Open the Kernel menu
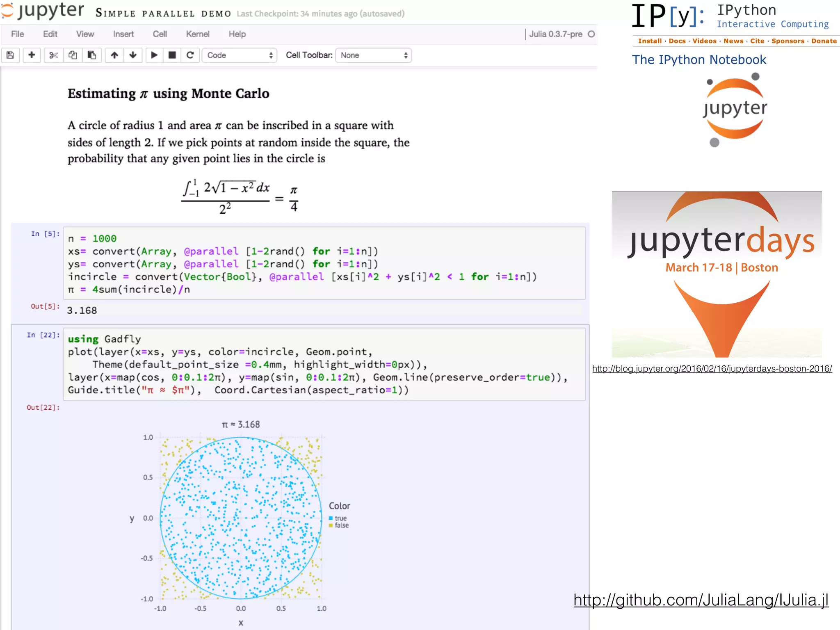This screenshot has width=840, height=630. pos(198,34)
